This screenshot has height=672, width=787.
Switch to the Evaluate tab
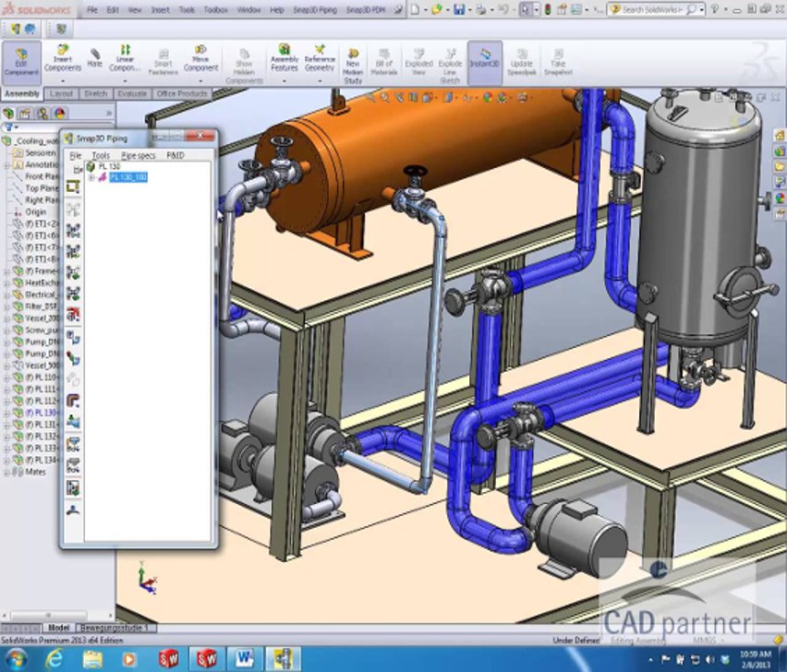coord(132,94)
